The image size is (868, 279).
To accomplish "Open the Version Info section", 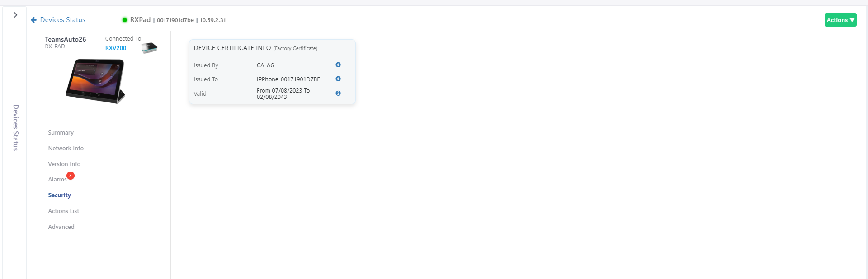I will pos(64,164).
